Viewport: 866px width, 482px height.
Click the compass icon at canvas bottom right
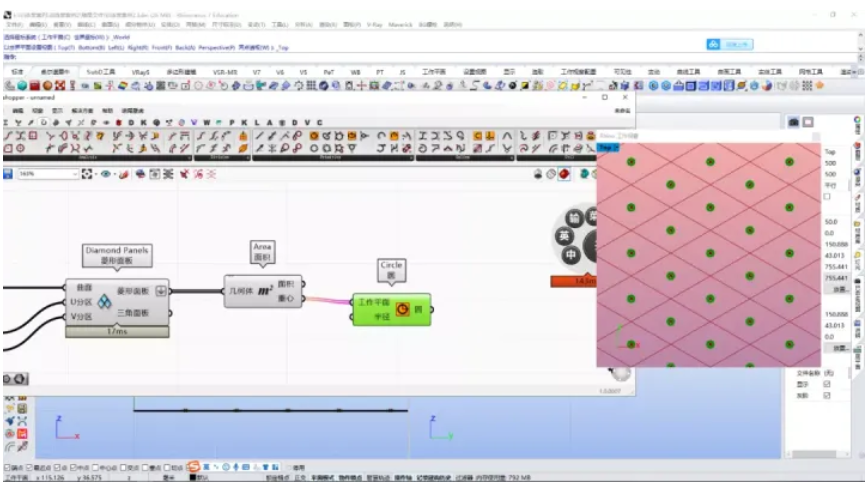621,373
